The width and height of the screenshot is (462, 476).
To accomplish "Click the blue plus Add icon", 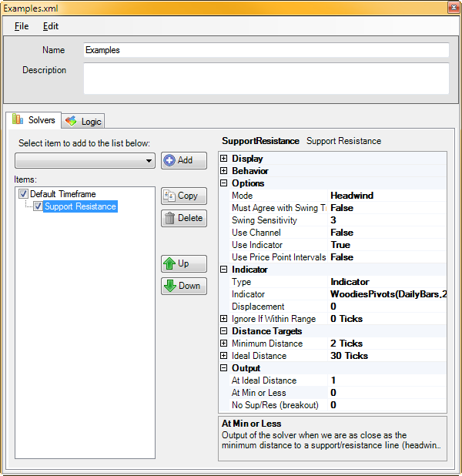I will 169,160.
